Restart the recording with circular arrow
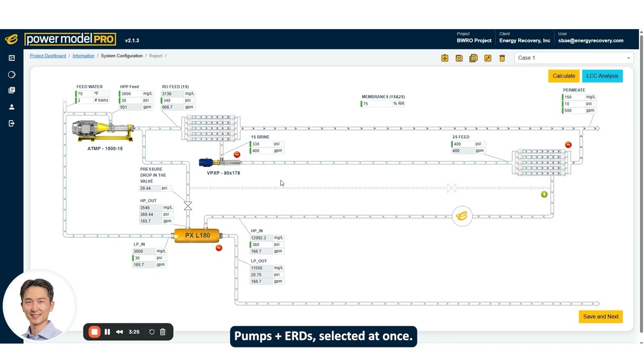The width and height of the screenshot is (644, 362). pos(151,332)
